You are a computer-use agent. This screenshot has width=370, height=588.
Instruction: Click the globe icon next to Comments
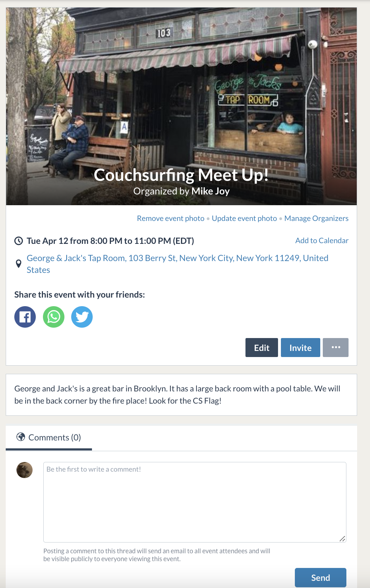coord(21,437)
